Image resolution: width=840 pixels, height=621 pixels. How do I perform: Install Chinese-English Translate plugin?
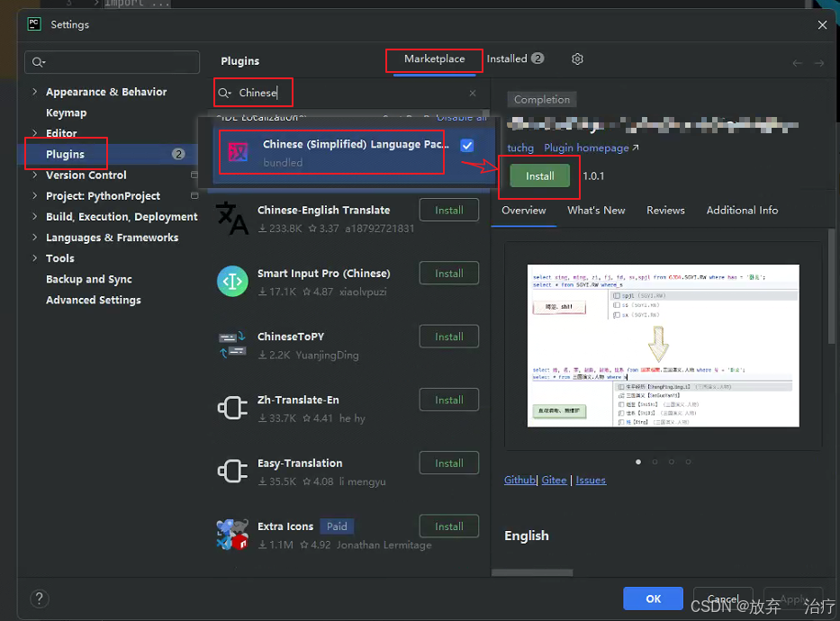click(449, 210)
